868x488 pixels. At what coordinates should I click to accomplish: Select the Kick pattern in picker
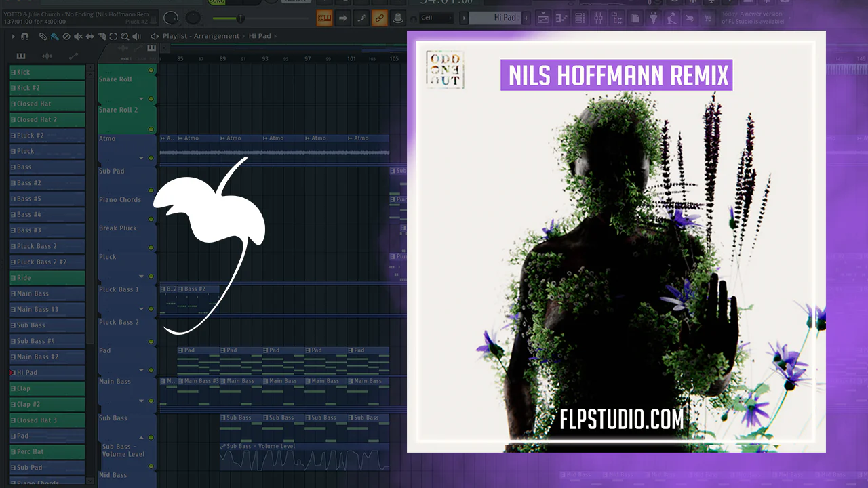click(47, 72)
